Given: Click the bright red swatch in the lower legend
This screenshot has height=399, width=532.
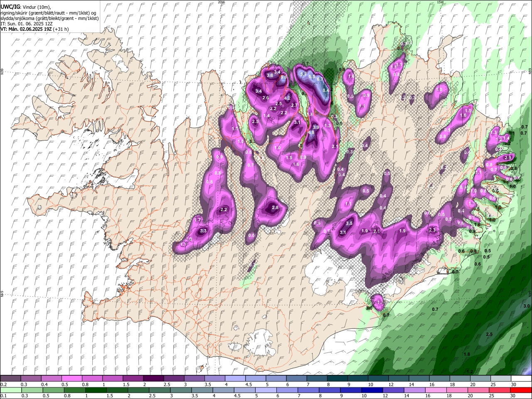Looking at the screenshot, I should pos(521,390).
